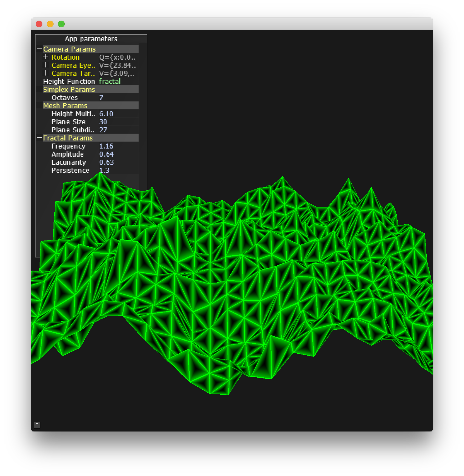Click the Frequency label

68,146
